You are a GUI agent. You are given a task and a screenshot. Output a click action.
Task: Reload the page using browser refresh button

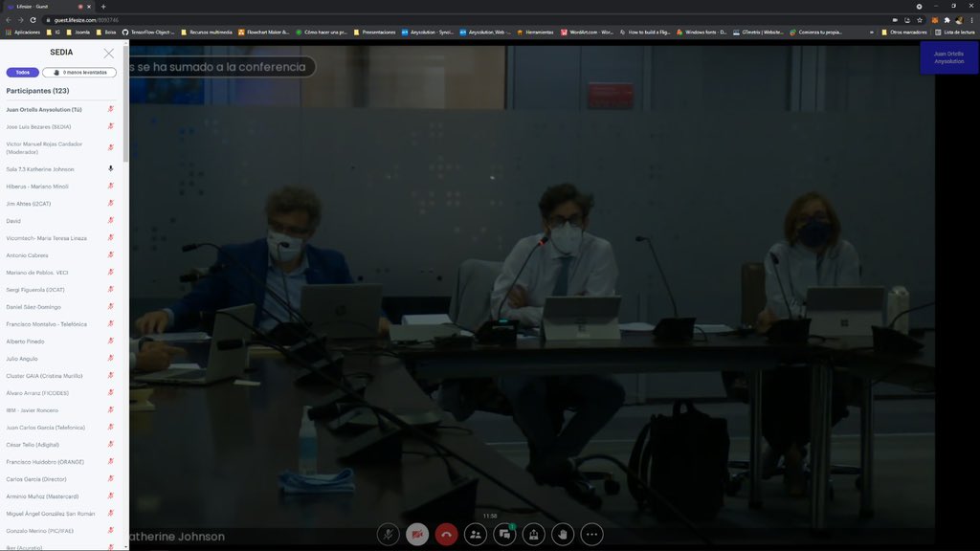tap(33, 20)
